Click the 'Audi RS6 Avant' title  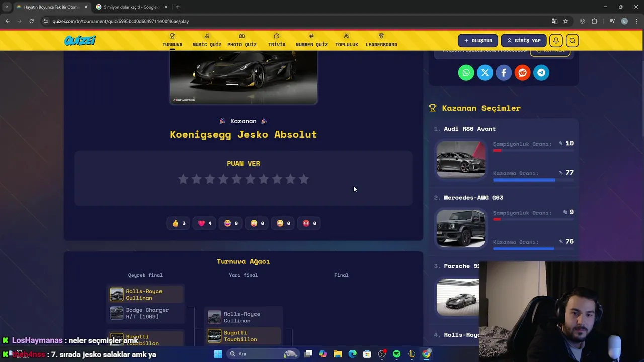469,129
